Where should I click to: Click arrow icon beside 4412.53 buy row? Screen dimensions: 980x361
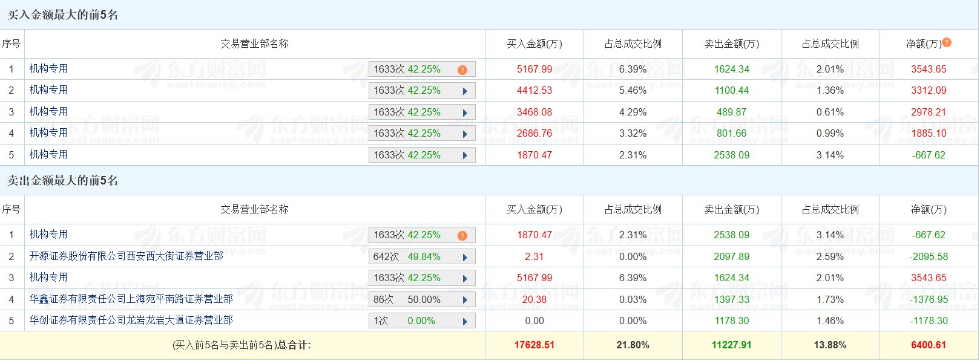[465, 91]
